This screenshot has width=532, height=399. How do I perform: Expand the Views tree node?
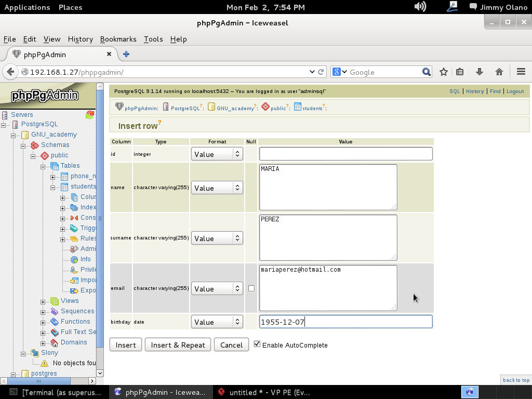click(x=43, y=301)
